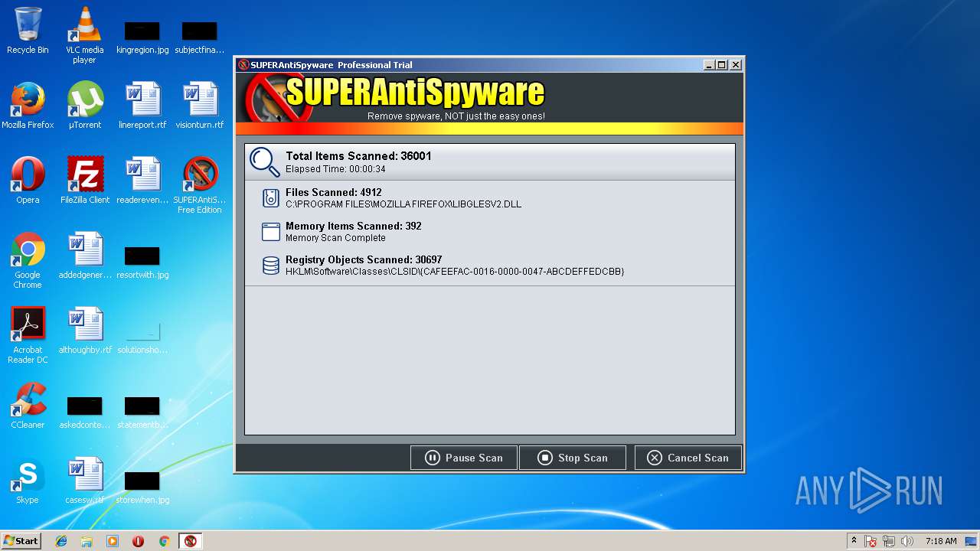The height and width of the screenshot is (551, 980).
Task: Click the magnifying glass scan icon
Action: [265, 161]
